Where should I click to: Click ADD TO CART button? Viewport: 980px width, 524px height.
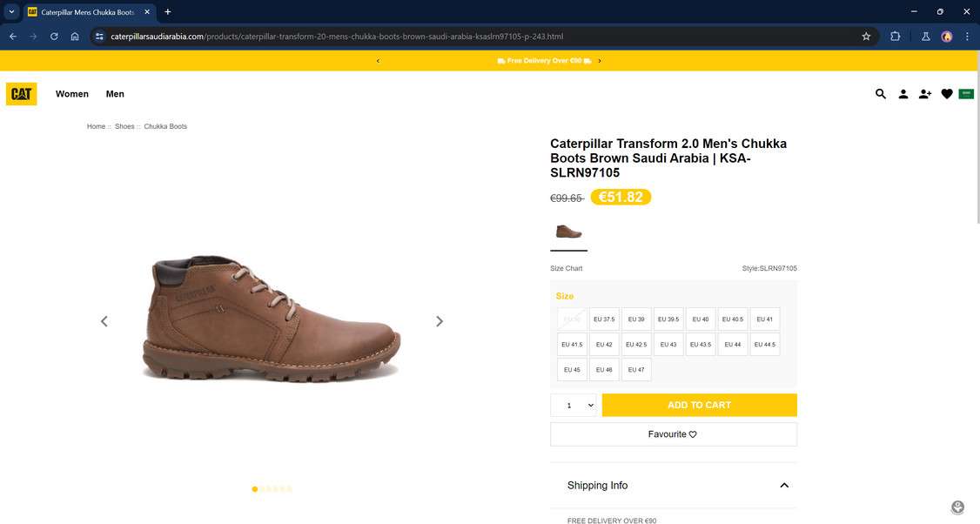pyautogui.click(x=700, y=406)
